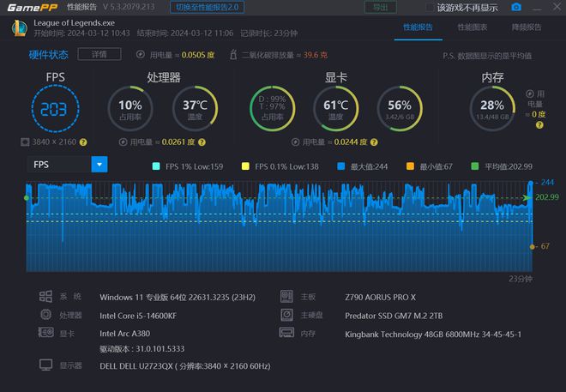
Task: Click the Windows 11 专业版 system text
Action: tap(178, 298)
